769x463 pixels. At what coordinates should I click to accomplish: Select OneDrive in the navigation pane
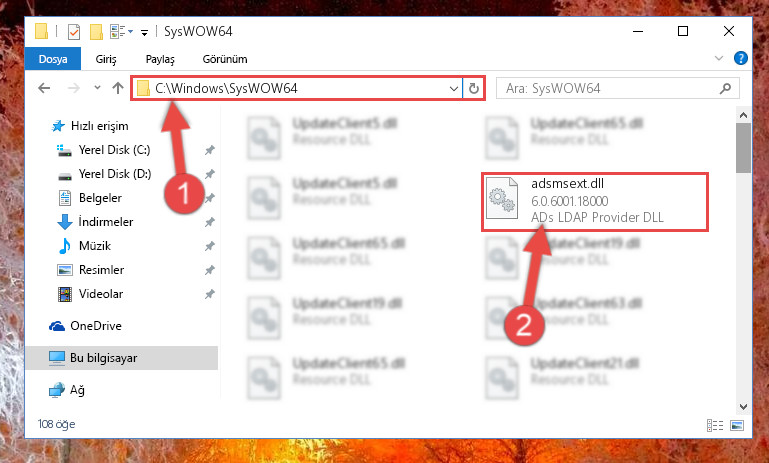pyautogui.click(x=96, y=326)
